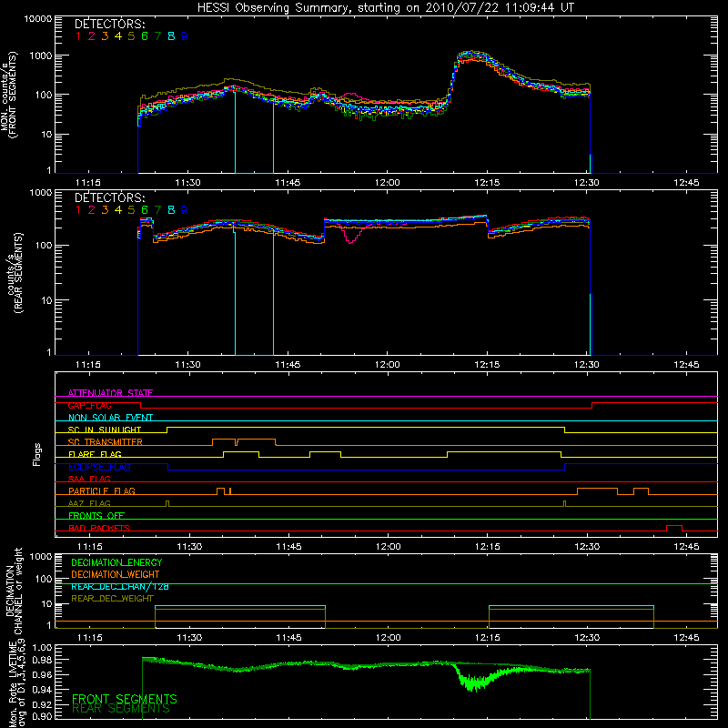The width and height of the screenshot is (728, 728).
Task: Click the MON. counts/s (FRONT SEGMENTS) axis label
Action: (x=9, y=95)
